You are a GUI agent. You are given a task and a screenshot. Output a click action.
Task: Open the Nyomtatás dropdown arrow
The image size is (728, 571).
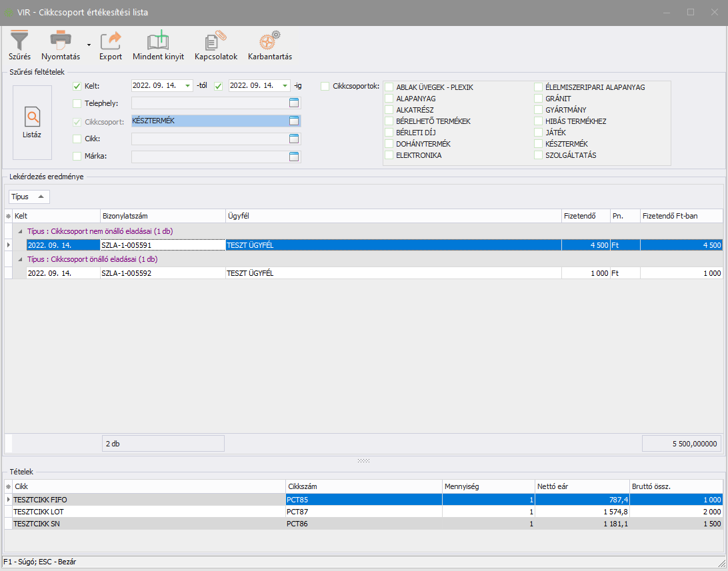click(x=89, y=45)
